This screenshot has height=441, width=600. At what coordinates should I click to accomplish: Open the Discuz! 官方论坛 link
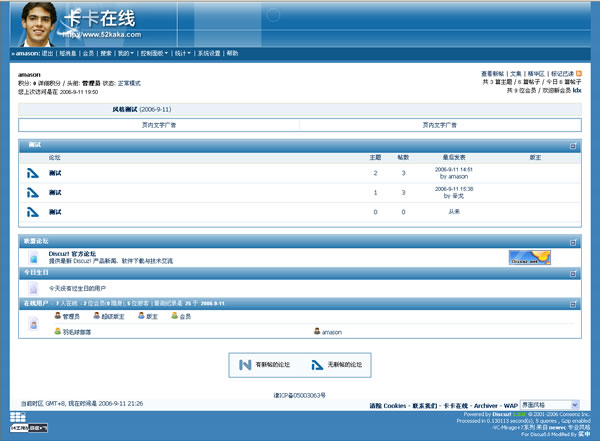(x=72, y=254)
